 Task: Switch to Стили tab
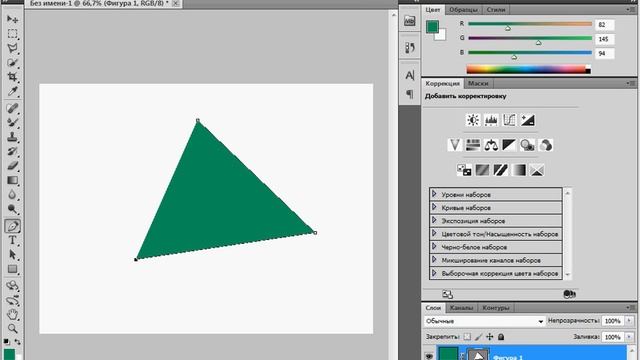[x=496, y=10]
